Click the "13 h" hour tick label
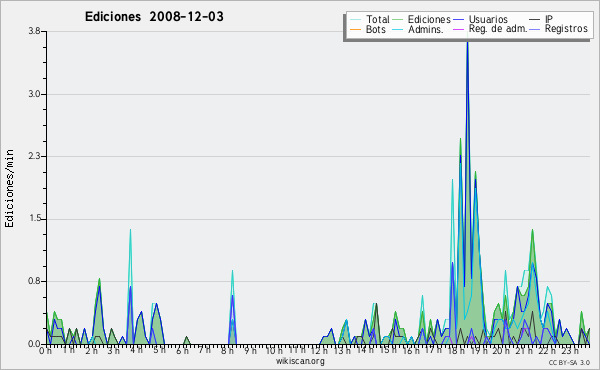Image resolution: width=600 pixels, height=370 pixels. [x=341, y=351]
